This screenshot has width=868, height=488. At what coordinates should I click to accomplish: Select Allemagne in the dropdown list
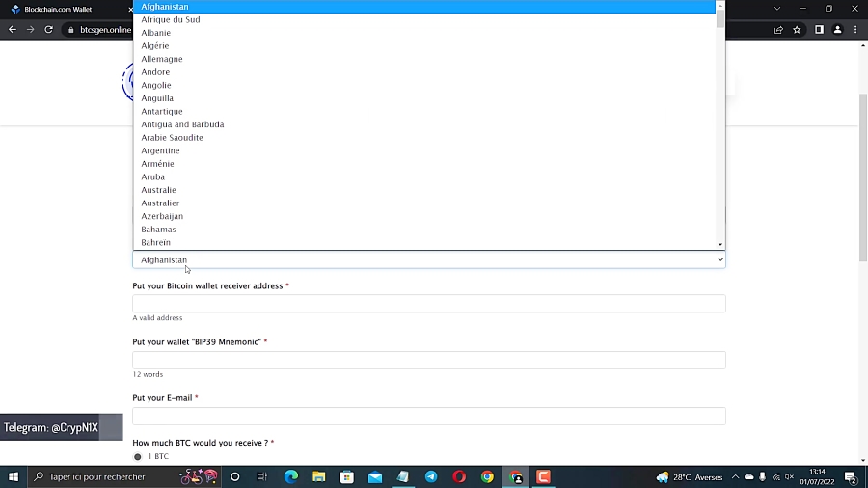tap(161, 59)
